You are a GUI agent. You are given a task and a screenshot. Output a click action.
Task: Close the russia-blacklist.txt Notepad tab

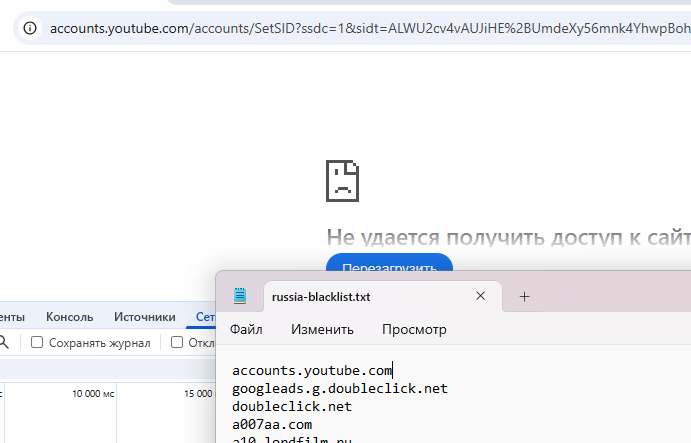(480, 296)
